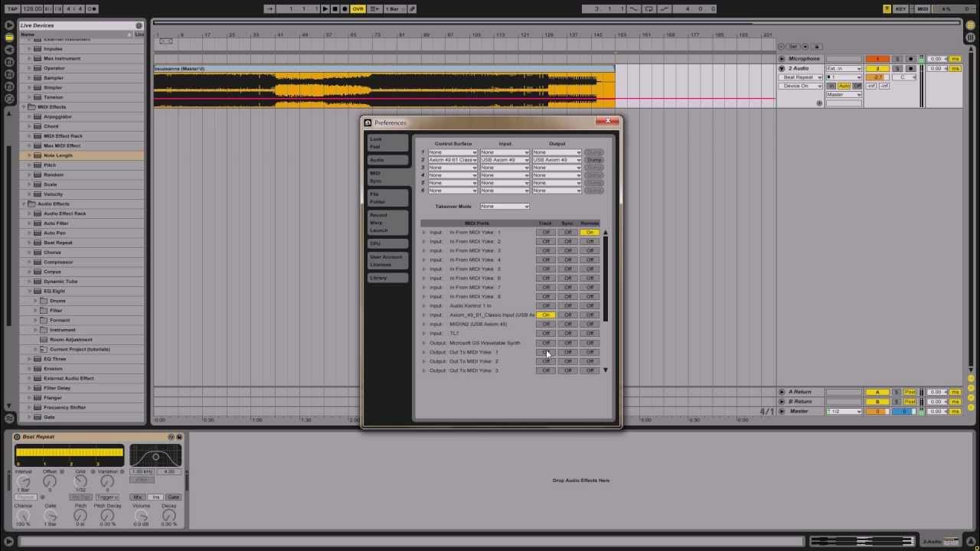
Task: Arm recording on 2 Audio track
Action: tap(910, 68)
